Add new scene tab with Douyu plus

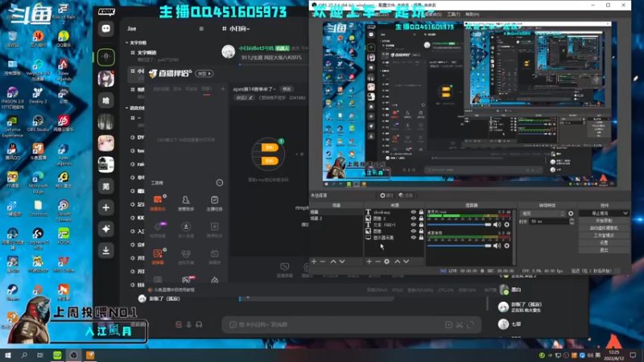tap(223, 88)
